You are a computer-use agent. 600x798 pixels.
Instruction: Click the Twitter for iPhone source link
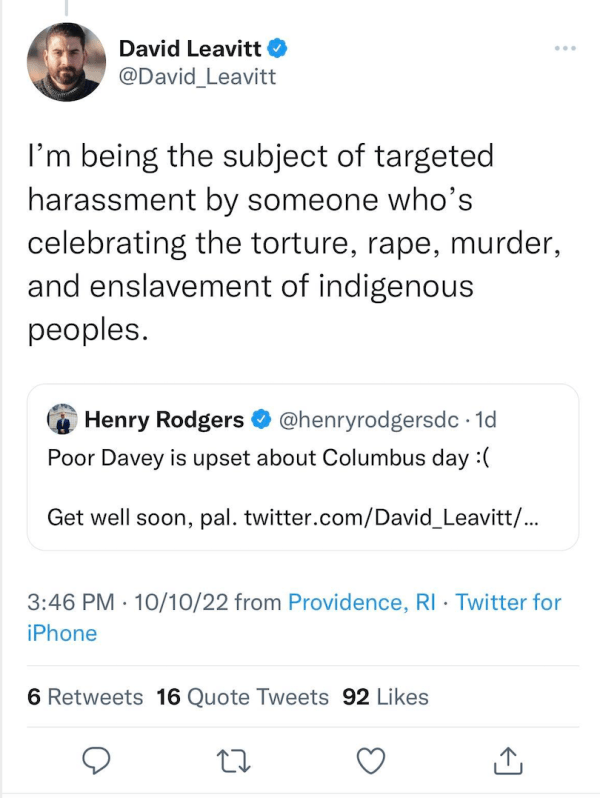coord(508,602)
